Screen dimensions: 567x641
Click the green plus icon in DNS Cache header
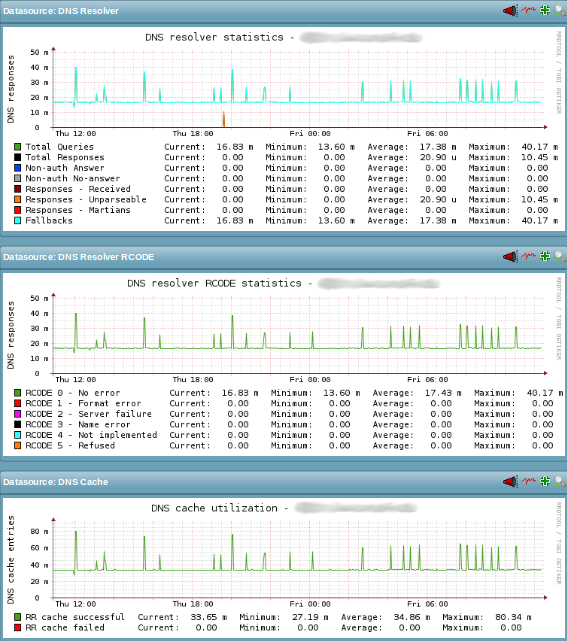[545, 481]
